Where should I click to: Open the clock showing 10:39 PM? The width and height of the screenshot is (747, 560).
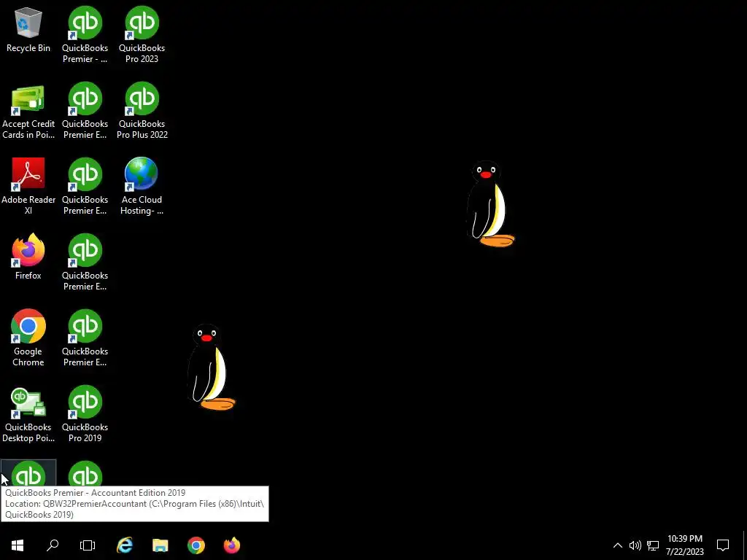click(684, 545)
